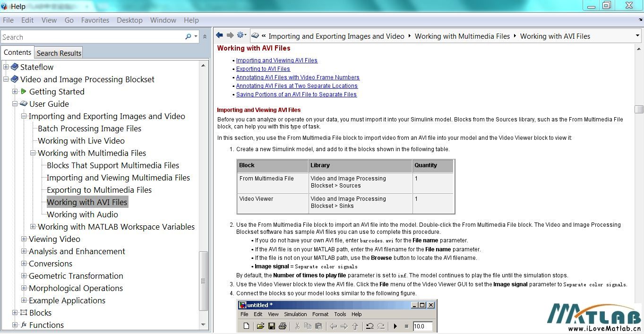
Task: Open the File menu
Action: coord(8,20)
